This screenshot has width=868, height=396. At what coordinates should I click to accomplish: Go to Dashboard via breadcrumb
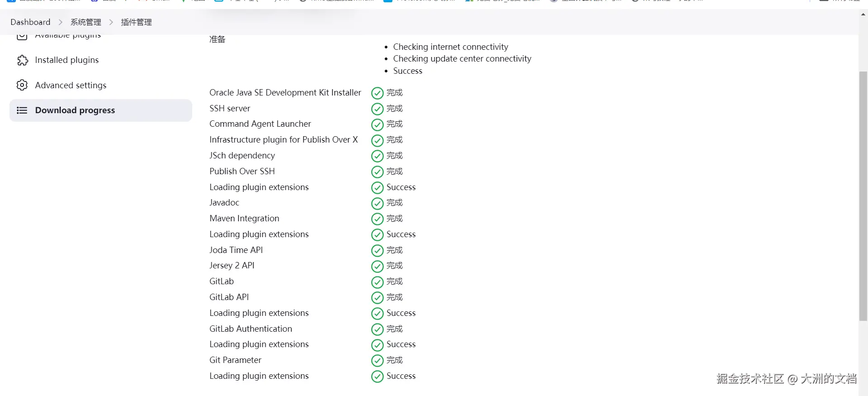[30, 22]
